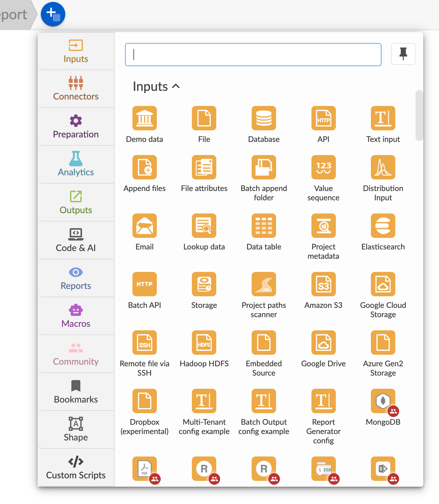Click the node list vertical scrollbar
439x504 pixels.
click(419, 116)
